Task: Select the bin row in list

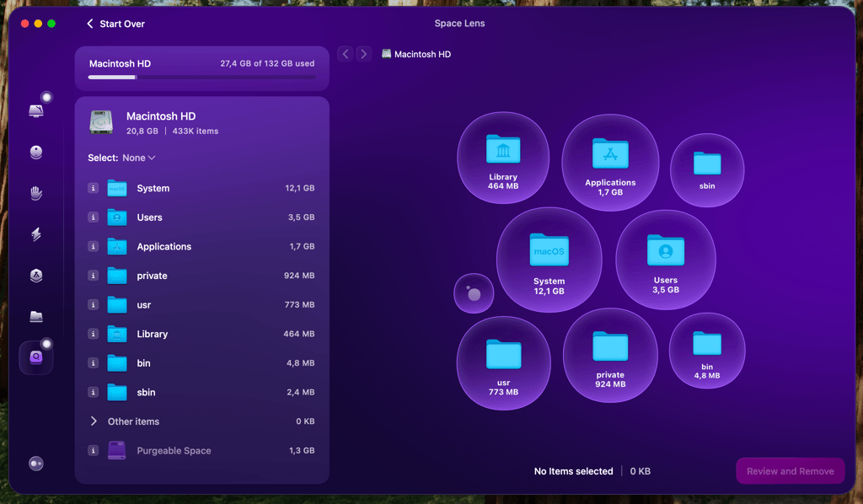Action: point(202,363)
